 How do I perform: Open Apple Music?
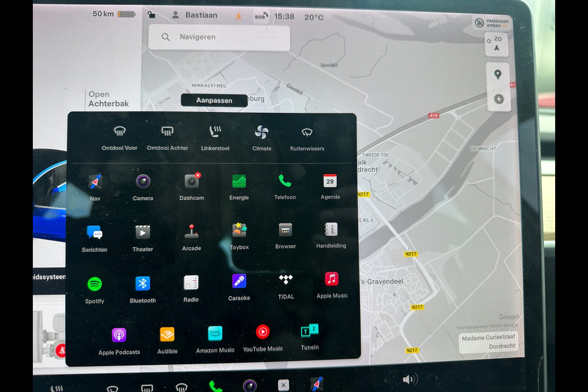(332, 285)
